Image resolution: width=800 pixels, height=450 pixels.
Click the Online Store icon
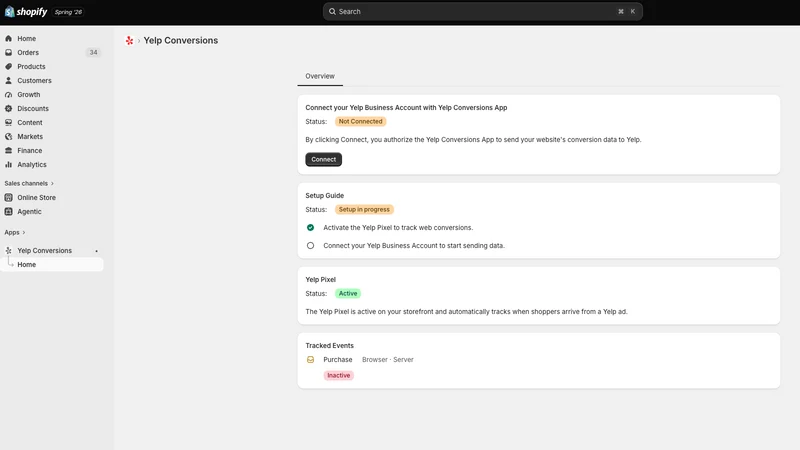coord(9,197)
